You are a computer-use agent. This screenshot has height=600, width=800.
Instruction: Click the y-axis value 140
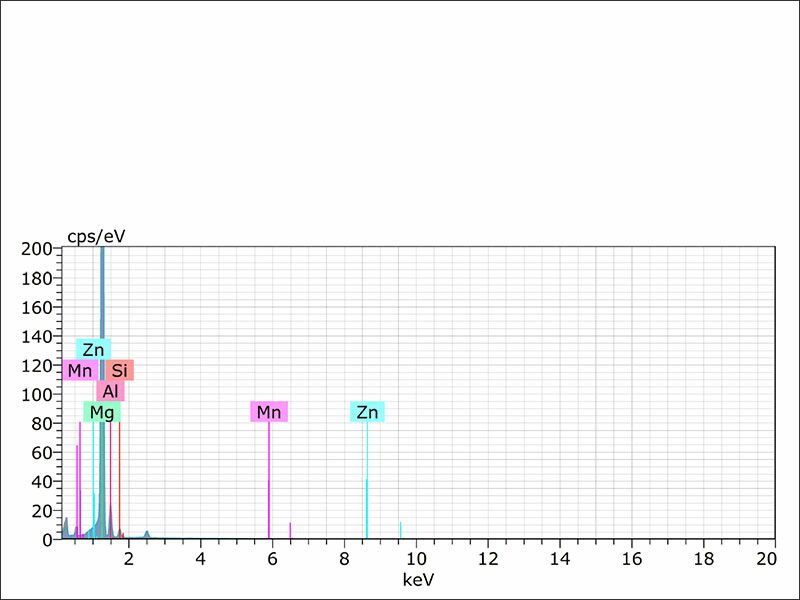click(37, 336)
